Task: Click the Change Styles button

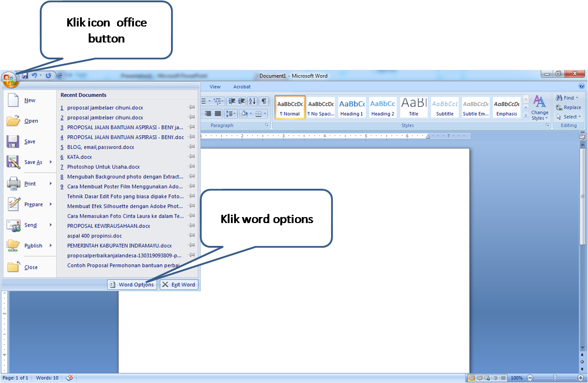Action: coord(540,108)
